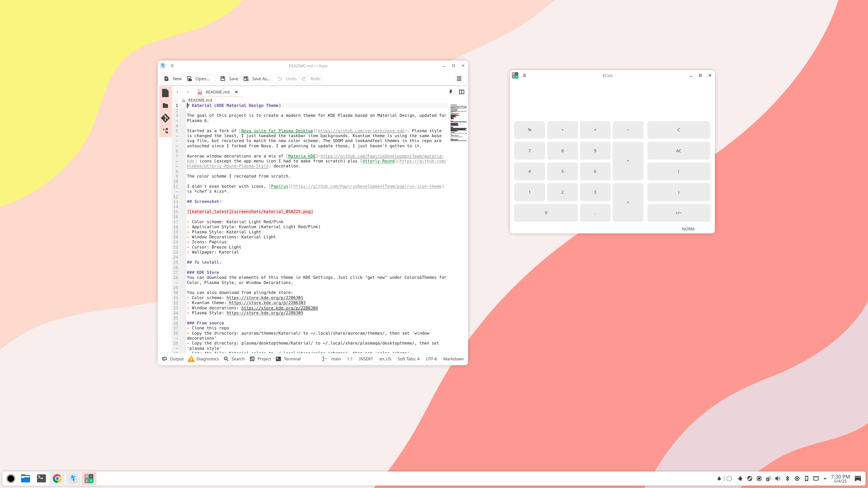Open Kate's hamburger menu at toolbar right
This screenshot has height=488, width=868.
[x=459, y=78]
